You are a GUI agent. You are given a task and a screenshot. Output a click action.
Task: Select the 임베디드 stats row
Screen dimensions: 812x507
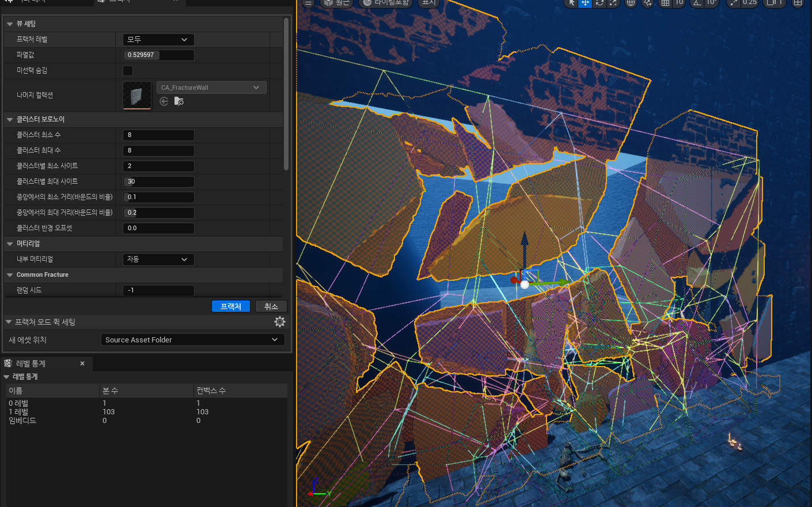[147, 421]
